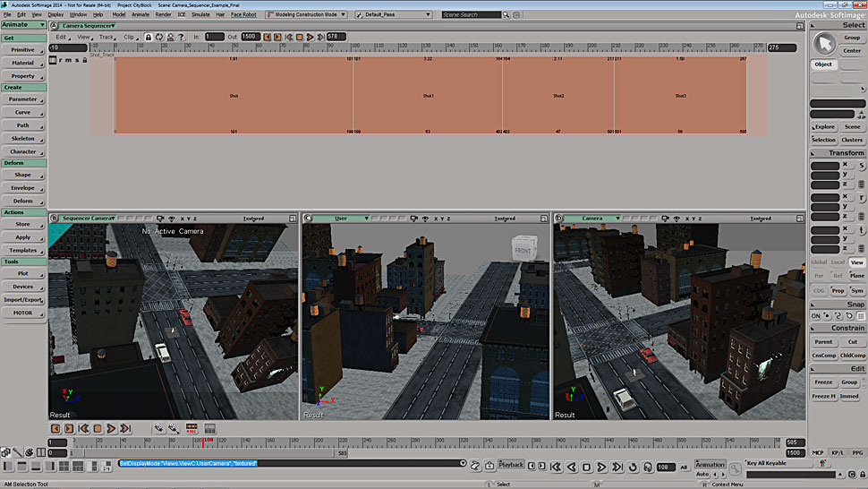Maximize the User viewport with its corner icon
Image resolution: width=868 pixels, height=489 pixels.
pyautogui.click(x=544, y=218)
